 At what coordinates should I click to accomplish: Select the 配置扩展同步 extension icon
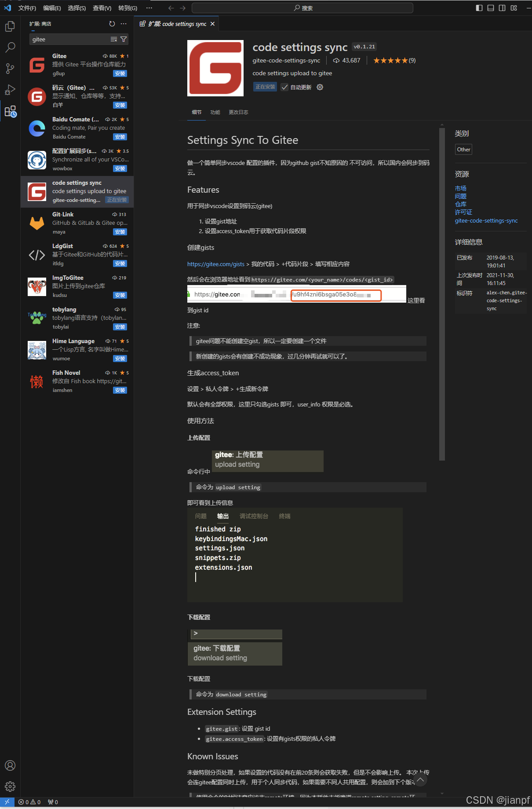click(37, 160)
